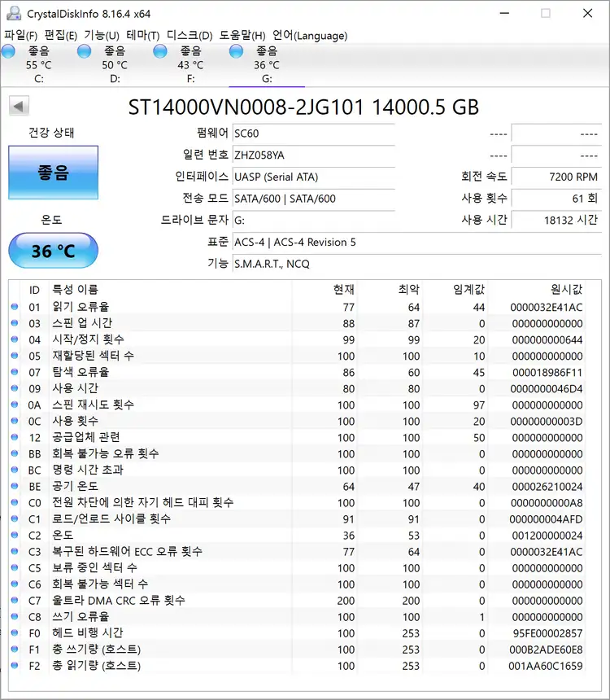
Task: Click status dot for 05 재할당된 섹터 수
Action: pos(15,356)
